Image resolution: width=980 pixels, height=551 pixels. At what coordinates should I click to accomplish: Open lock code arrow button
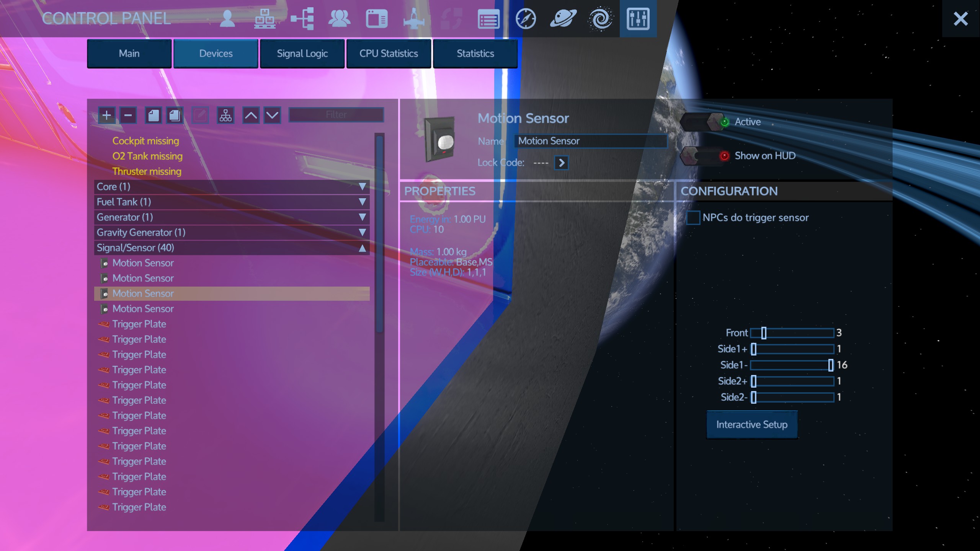[561, 163]
